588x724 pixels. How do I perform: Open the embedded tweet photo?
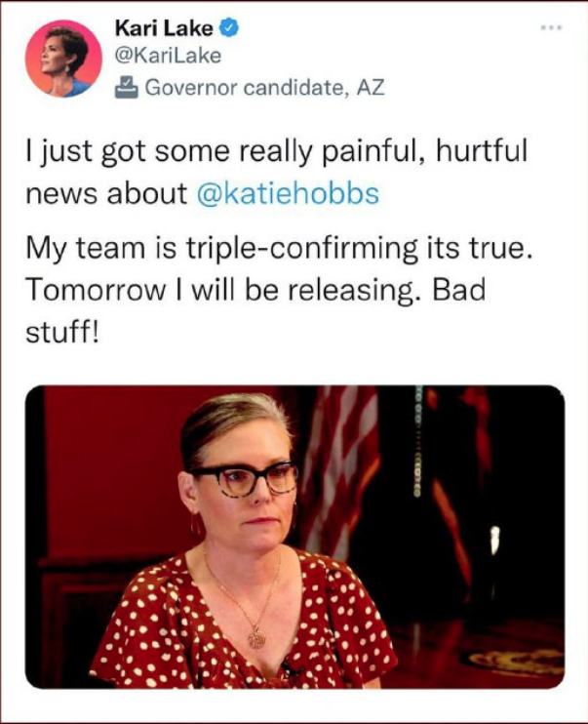point(294,537)
